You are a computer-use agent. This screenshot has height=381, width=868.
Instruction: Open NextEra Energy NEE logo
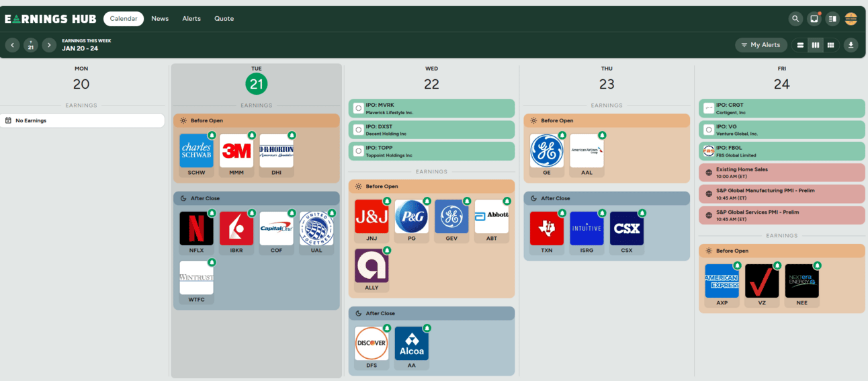click(x=802, y=281)
